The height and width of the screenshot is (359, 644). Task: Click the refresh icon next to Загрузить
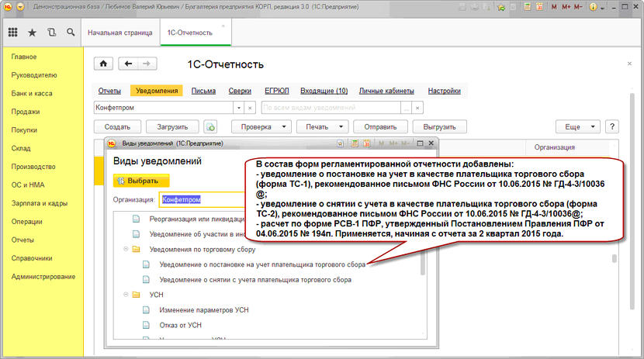pyautogui.click(x=210, y=126)
